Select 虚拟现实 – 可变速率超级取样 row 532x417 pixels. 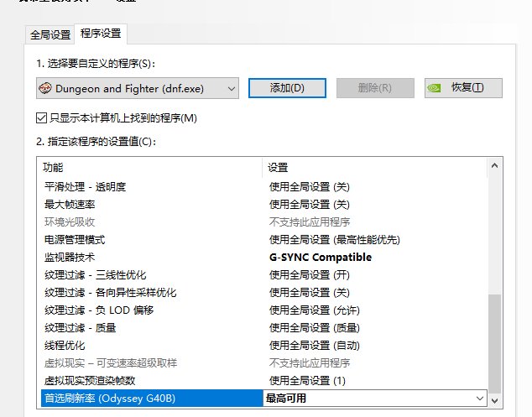click(264, 363)
